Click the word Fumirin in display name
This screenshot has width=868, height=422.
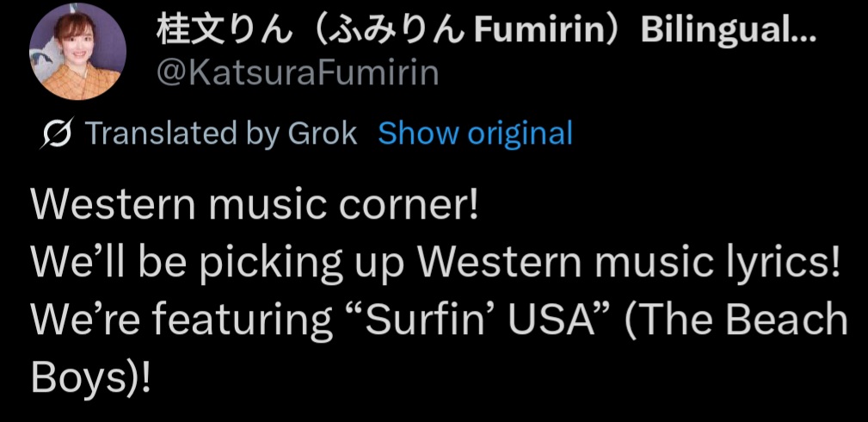538,32
